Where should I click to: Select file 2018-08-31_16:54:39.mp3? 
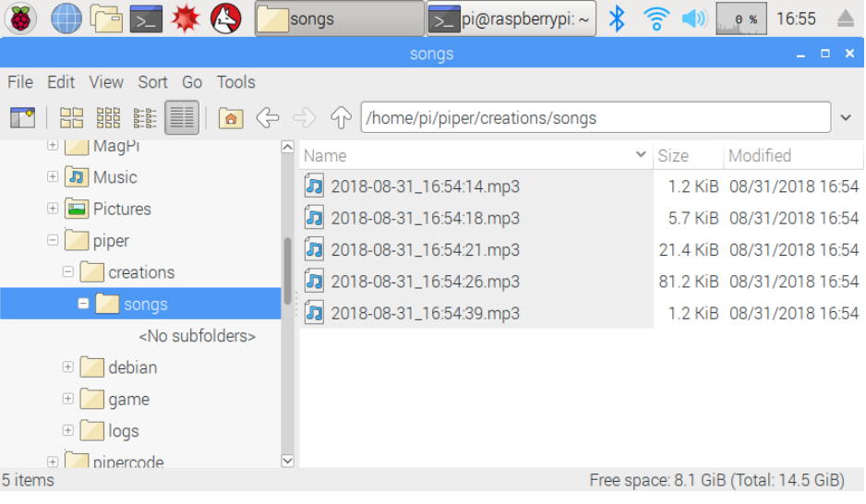point(426,313)
